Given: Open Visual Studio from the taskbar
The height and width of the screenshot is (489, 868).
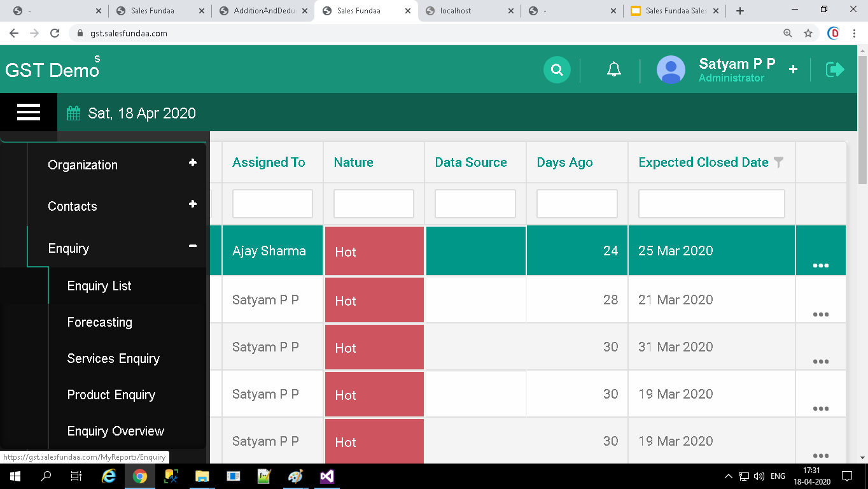Looking at the screenshot, I should click(327, 476).
